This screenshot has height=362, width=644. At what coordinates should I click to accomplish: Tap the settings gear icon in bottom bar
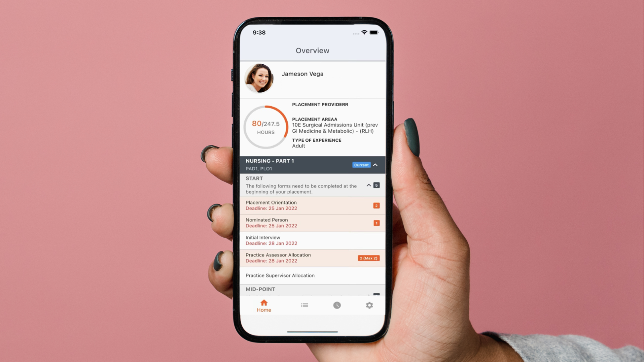[369, 305]
